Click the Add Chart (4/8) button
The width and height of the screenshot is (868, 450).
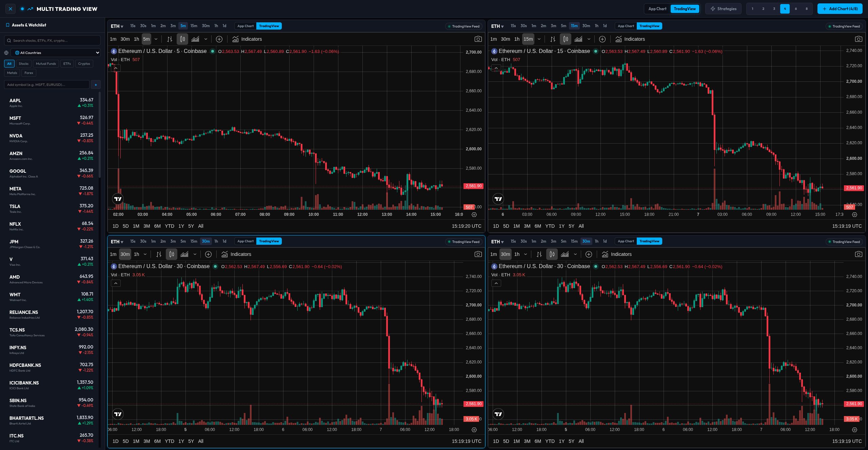tap(840, 9)
